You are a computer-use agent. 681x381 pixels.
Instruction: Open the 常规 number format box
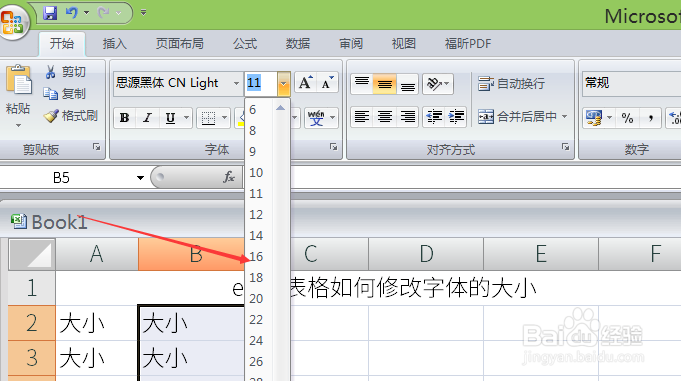click(x=631, y=83)
